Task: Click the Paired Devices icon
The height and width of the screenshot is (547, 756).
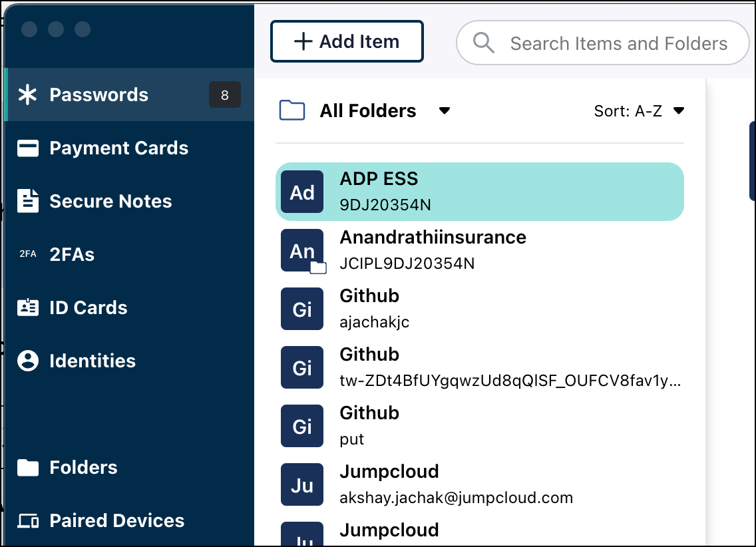Action: tap(27, 521)
